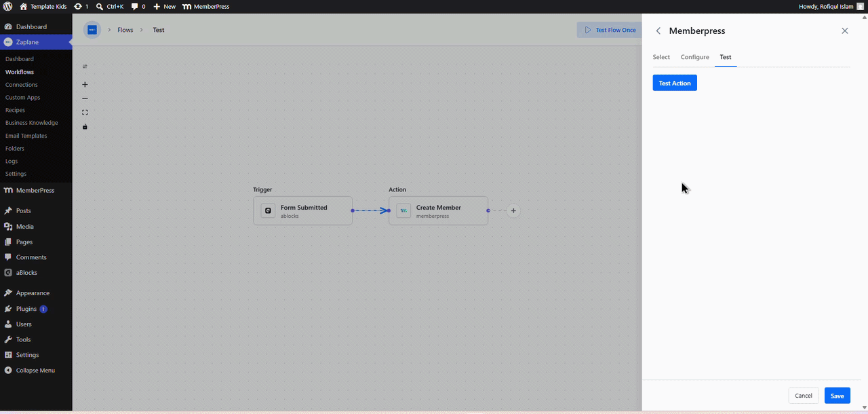
Task: Open Custom Apps submenu item
Action: (x=23, y=97)
